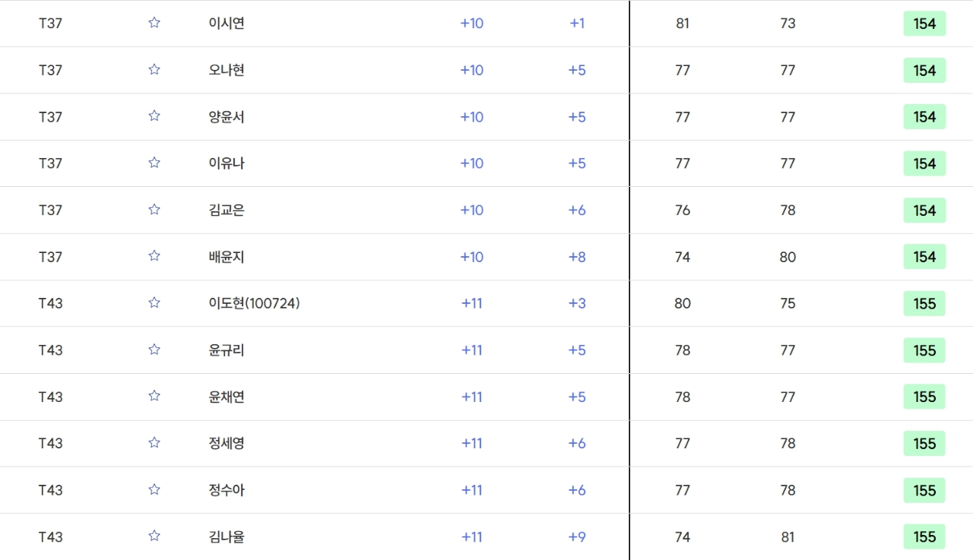Open 이도현(100724) player name link
The width and height of the screenshot is (973, 560).
pyautogui.click(x=254, y=303)
